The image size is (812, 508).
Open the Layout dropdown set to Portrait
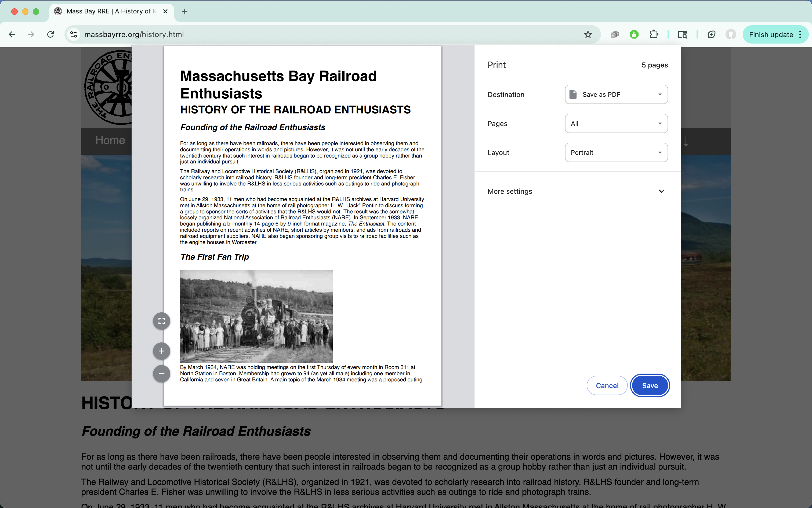coord(616,153)
